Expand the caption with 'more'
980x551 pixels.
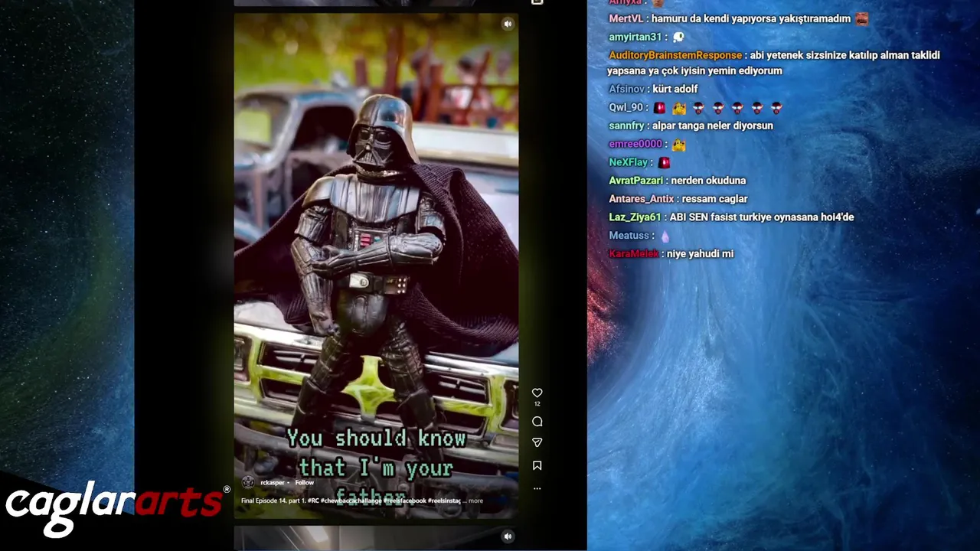(475, 501)
